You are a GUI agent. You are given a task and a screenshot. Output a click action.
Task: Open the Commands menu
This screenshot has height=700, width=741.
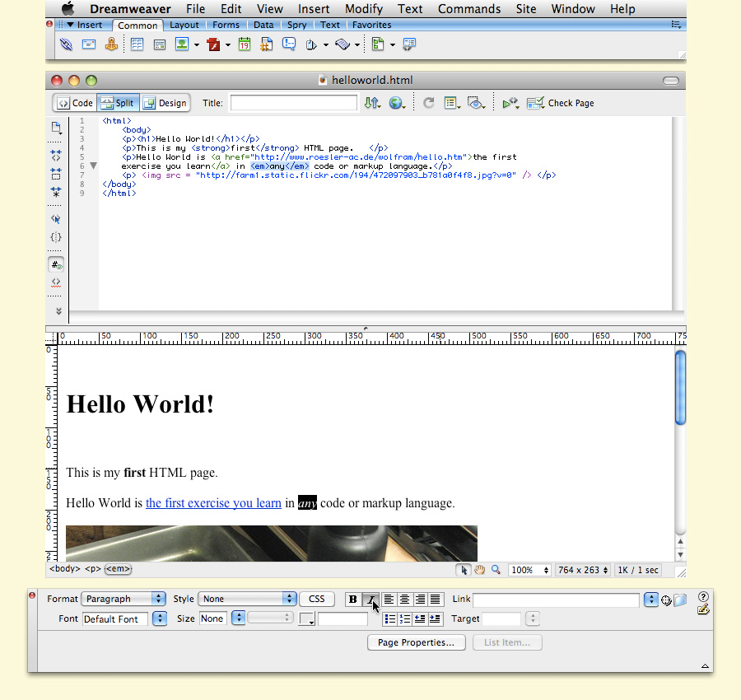[x=468, y=9]
